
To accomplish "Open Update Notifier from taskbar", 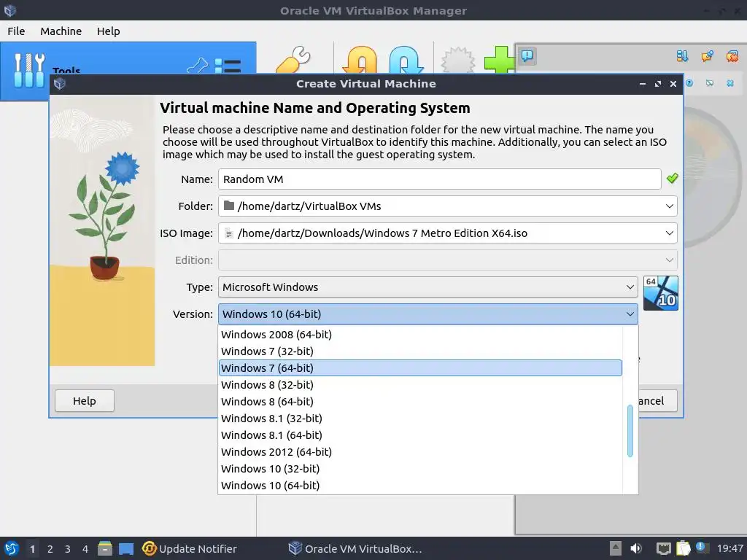I will tap(189, 548).
